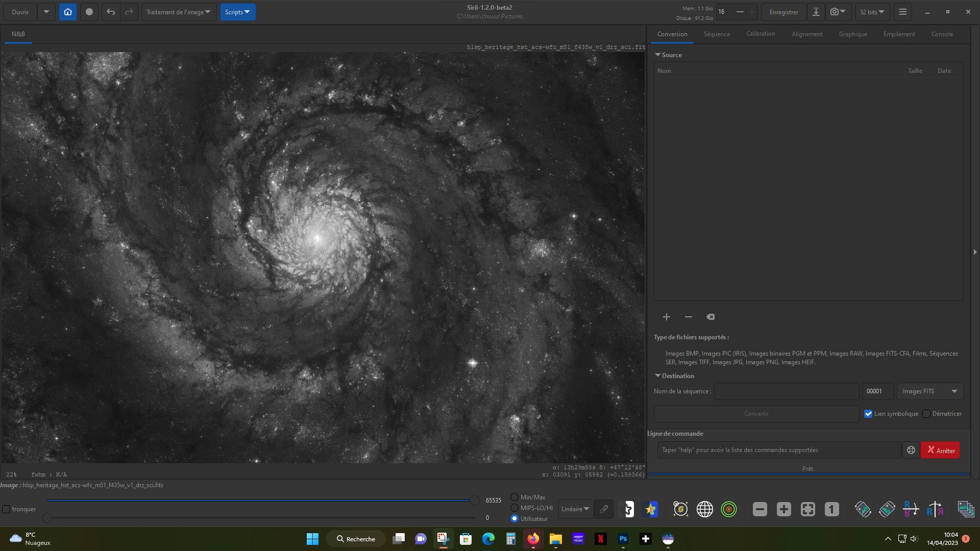The image size is (980, 551).
Task: Click the lower histogram slider handle
Action: [47, 518]
